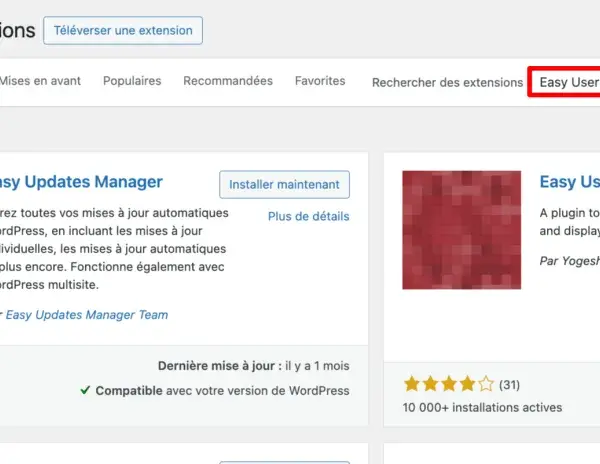Open the Easy Us plugin title link
The image size is (600, 464).
point(570,182)
